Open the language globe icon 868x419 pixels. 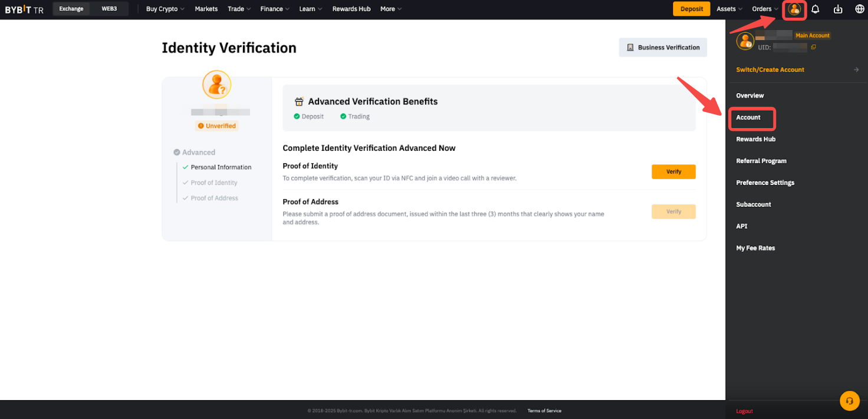click(x=859, y=9)
